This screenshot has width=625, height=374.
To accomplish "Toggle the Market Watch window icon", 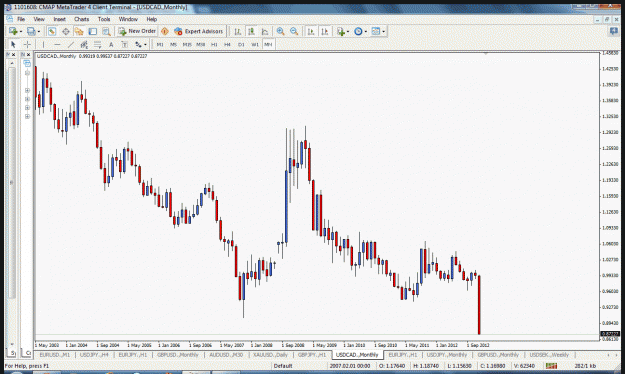I will tap(52, 31).
